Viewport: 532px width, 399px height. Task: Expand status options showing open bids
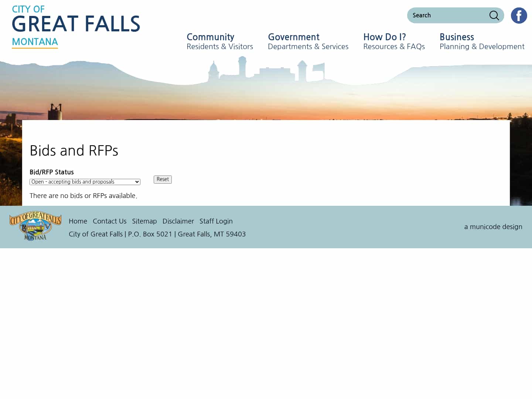coord(85,181)
